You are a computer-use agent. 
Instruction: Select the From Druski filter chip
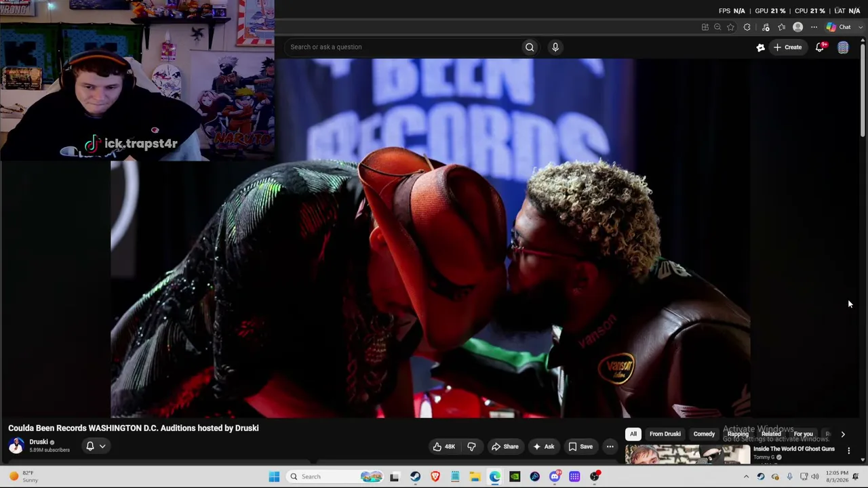pyautogui.click(x=665, y=434)
